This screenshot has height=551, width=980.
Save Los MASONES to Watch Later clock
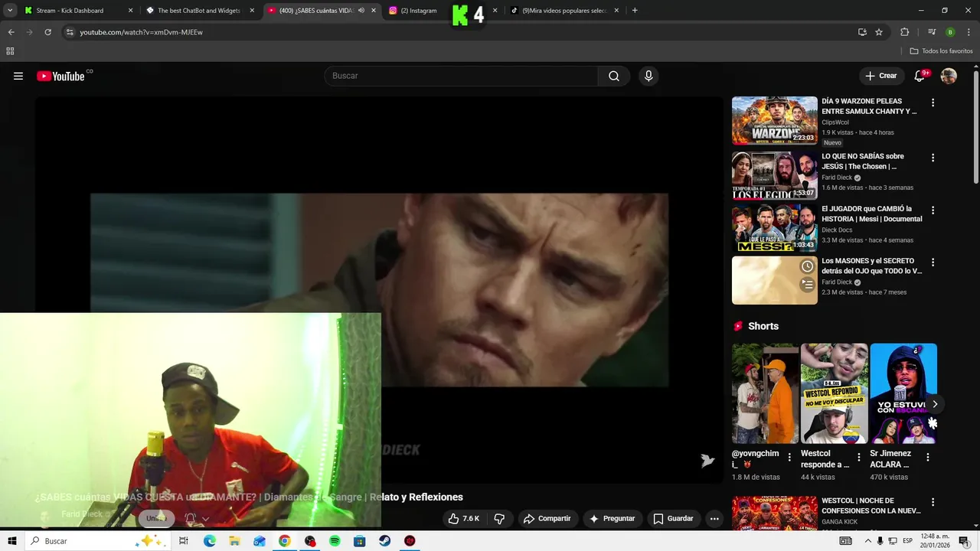pyautogui.click(x=807, y=266)
